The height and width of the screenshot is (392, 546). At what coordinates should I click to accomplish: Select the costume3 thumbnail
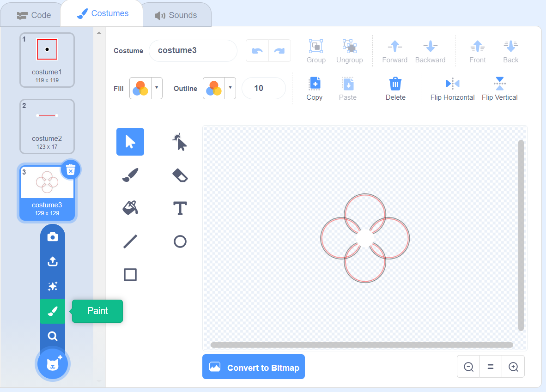[x=47, y=193]
